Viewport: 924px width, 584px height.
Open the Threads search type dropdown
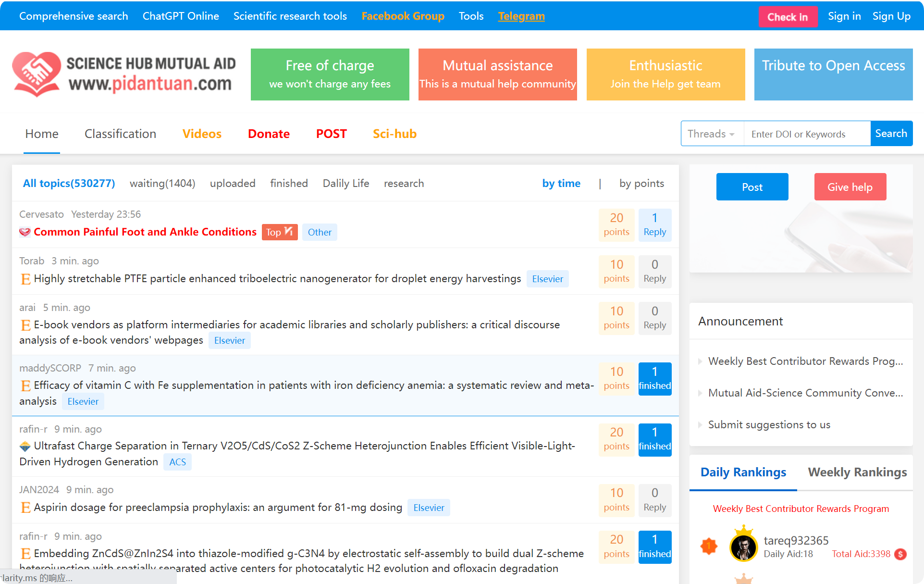[712, 134]
